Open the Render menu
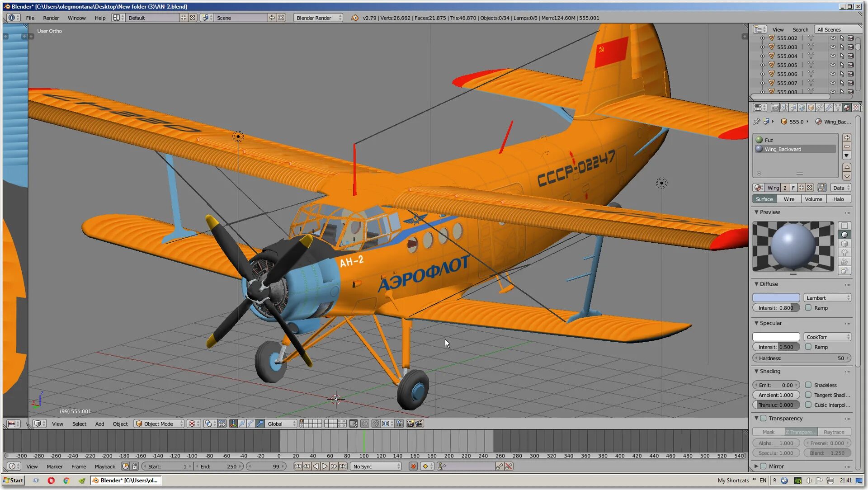Viewport: 868px width, 490px height. (51, 18)
